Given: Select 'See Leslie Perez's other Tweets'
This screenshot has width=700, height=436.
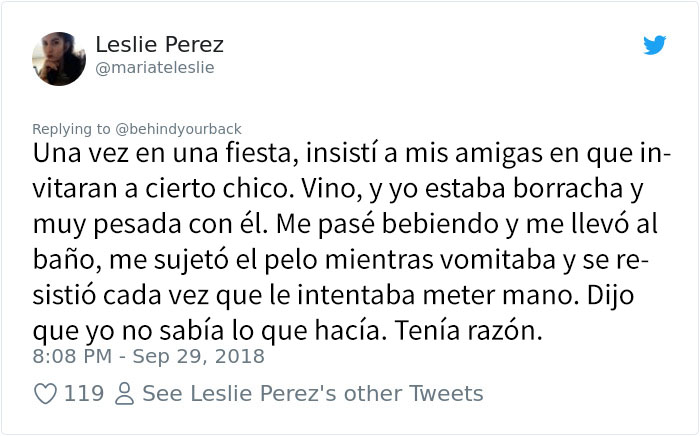Looking at the screenshot, I should (x=312, y=394).
